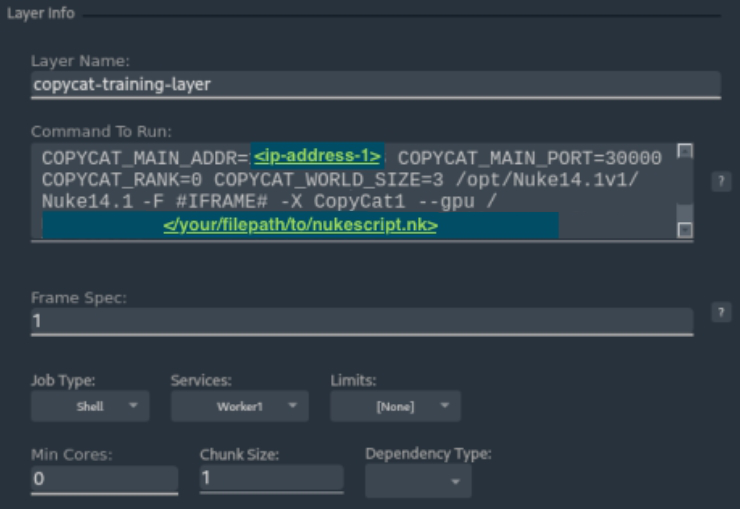This screenshot has width=740, height=509.
Task: Open help for Frame Spec
Action: pyautogui.click(x=717, y=312)
